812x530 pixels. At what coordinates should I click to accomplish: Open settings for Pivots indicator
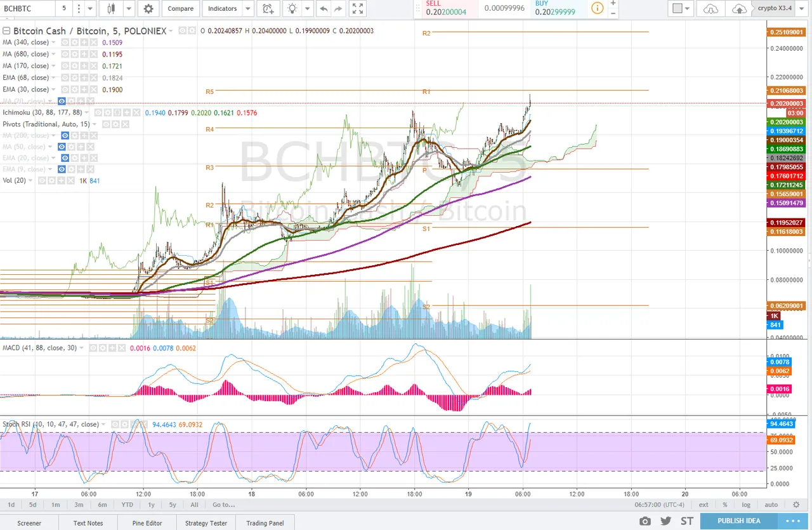(x=115, y=124)
